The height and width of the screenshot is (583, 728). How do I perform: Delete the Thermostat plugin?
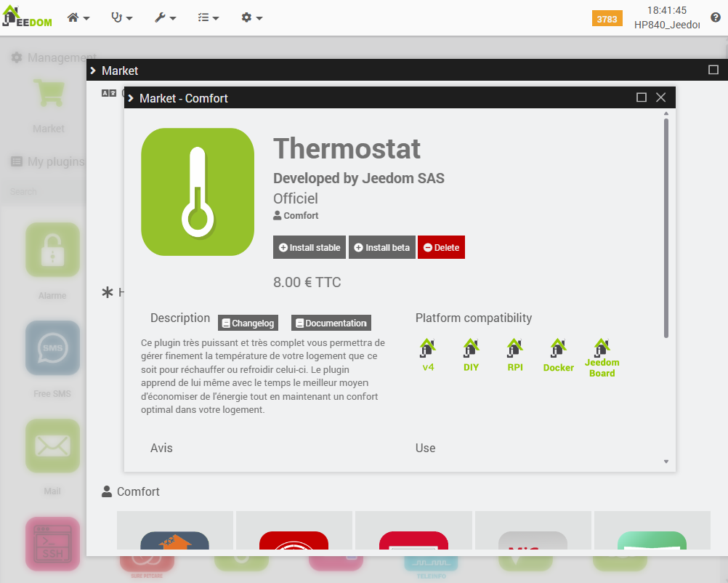pos(441,247)
